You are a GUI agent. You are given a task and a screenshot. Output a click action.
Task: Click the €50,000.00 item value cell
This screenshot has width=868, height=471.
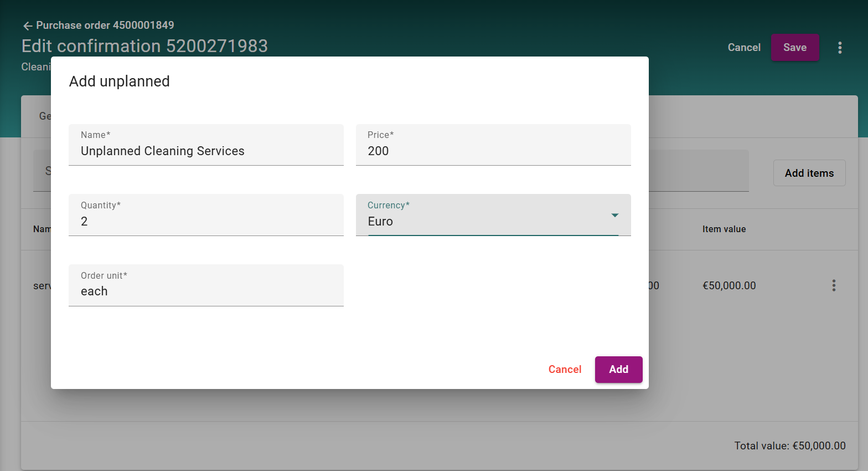tap(729, 285)
